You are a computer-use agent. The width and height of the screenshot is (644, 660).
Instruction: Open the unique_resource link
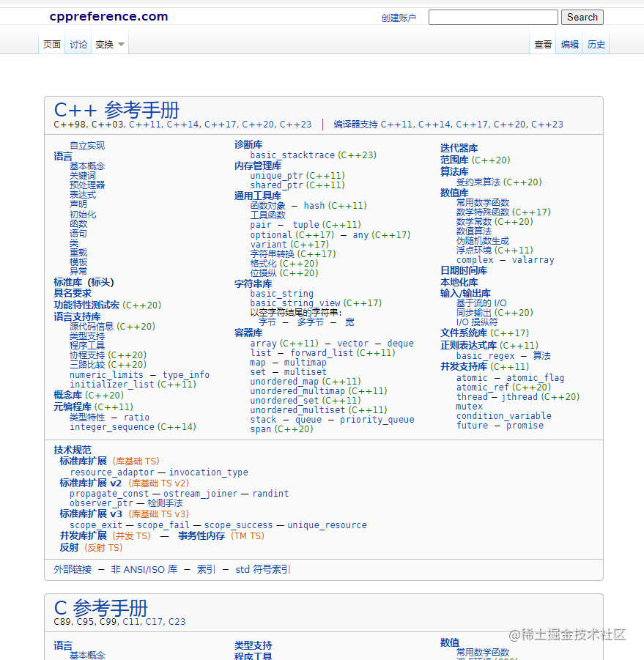click(x=327, y=525)
